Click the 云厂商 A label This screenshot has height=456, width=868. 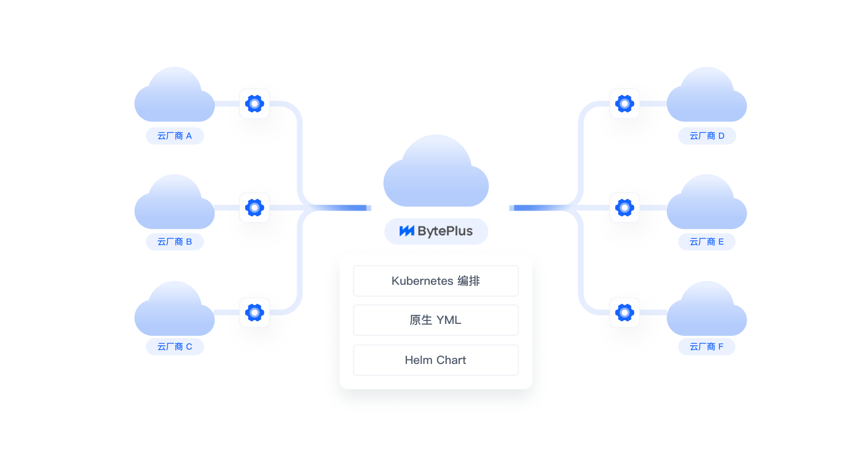[x=175, y=136]
